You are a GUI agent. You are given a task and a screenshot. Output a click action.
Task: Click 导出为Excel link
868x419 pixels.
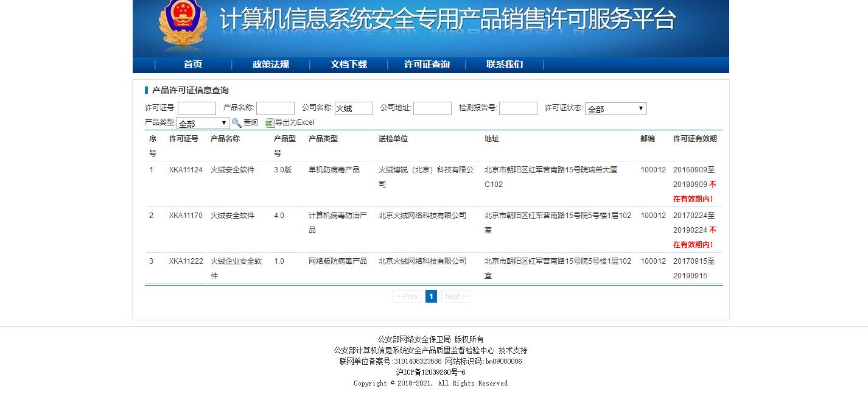(295, 123)
